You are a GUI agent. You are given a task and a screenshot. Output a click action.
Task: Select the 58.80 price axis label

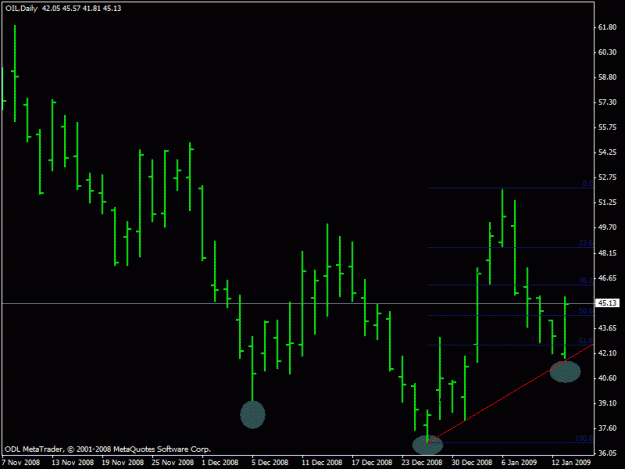(607, 77)
